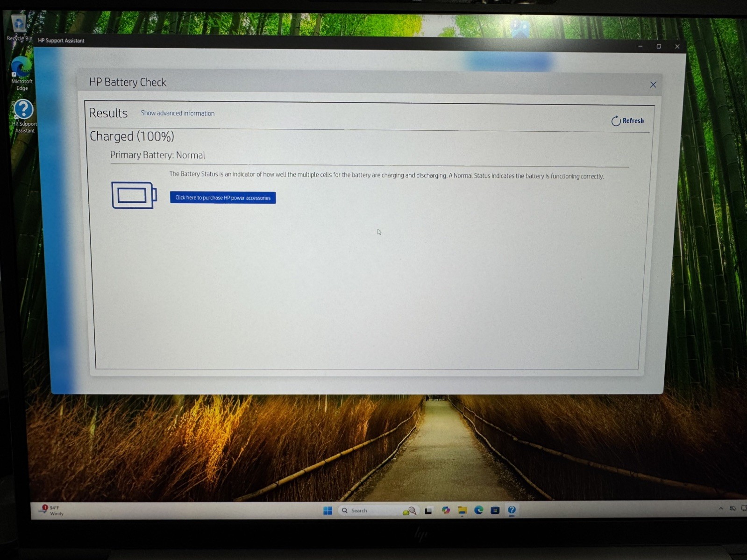Click the 'HP Battery Check' title

[x=128, y=82]
